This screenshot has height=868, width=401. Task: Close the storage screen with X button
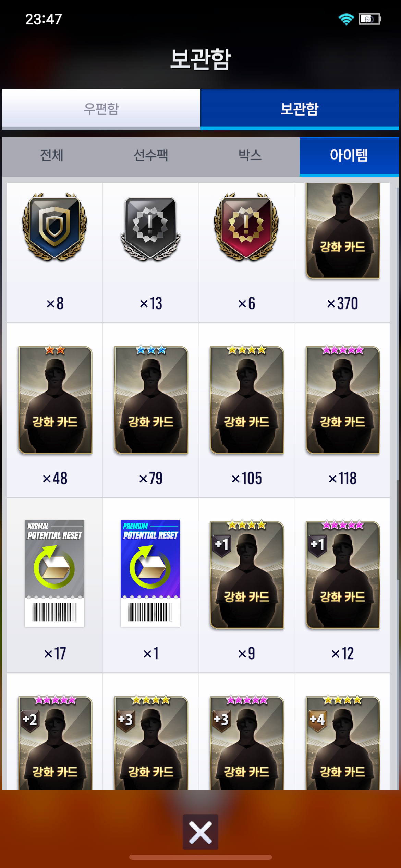tap(200, 832)
